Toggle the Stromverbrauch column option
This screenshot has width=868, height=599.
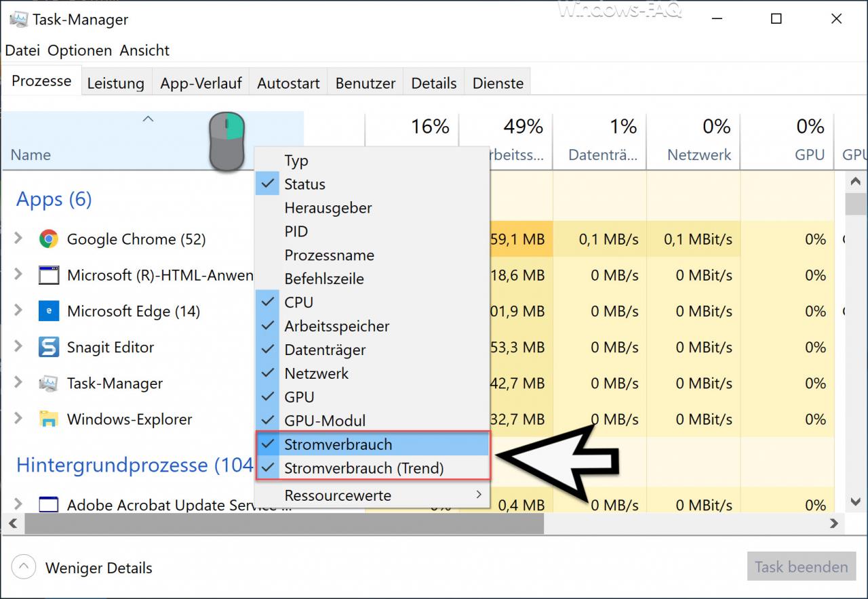click(372, 445)
